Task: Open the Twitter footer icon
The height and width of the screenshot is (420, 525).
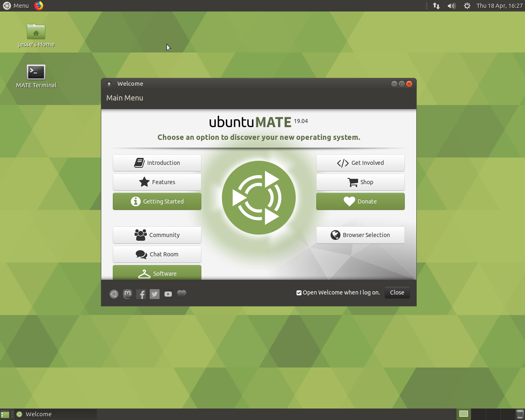Action: point(155,294)
